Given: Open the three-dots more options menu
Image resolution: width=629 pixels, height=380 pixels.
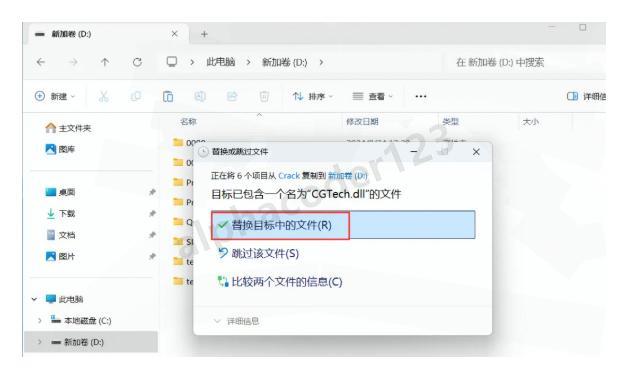Looking at the screenshot, I should pos(420,96).
